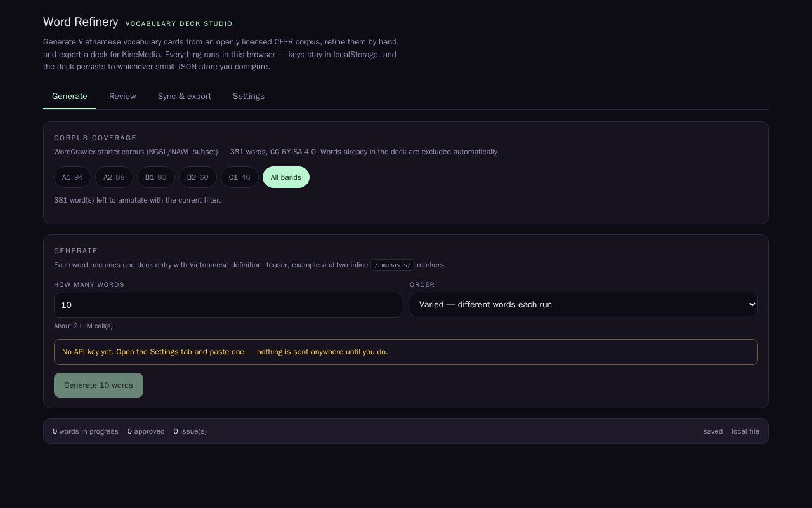Viewport: 812px width, 508px height.
Task: Click the 'Corpus Coverage' heading
Action: point(95,138)
